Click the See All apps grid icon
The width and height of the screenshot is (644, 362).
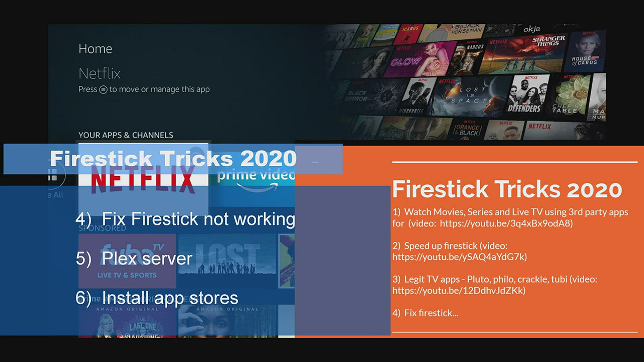coord(53,175)
